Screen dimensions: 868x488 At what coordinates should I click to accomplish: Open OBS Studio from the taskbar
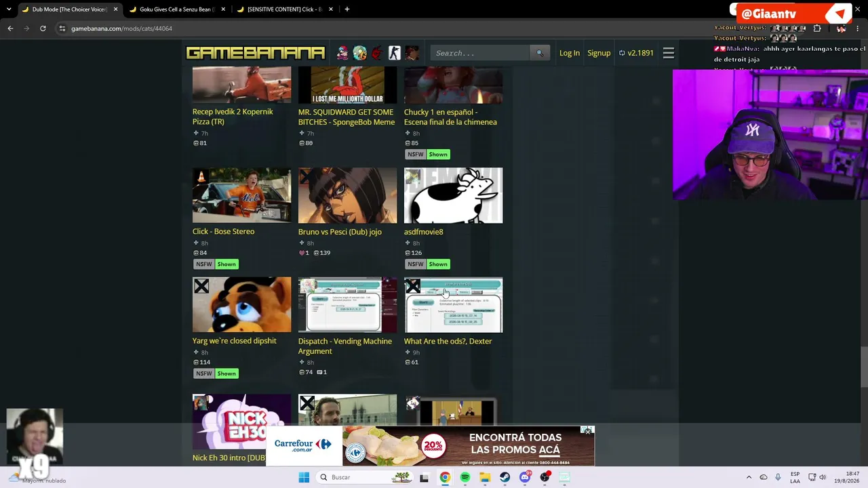pos(545,477)
